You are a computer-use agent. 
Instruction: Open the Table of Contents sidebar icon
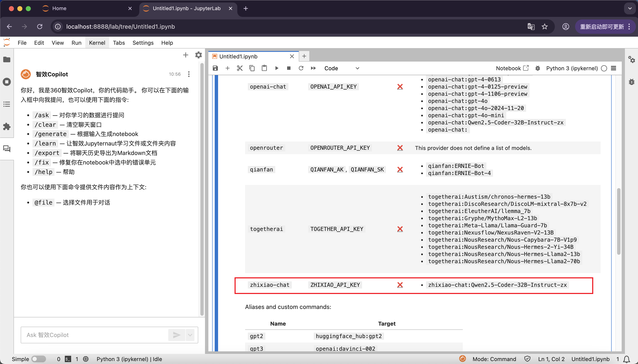click(7, 104)
